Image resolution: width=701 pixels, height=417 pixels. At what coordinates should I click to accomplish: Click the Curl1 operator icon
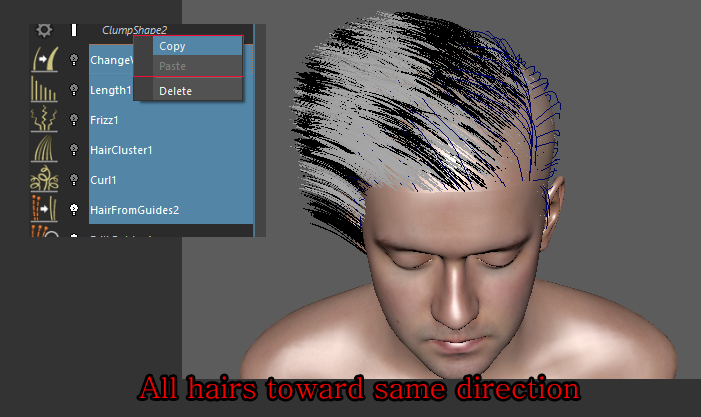(x=44, y=180)
